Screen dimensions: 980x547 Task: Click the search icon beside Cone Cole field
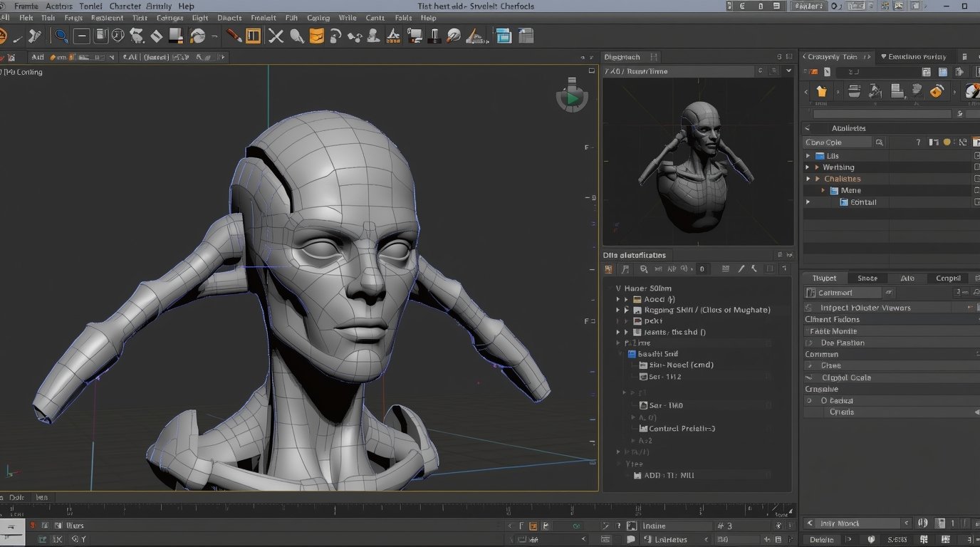point(880,142)
